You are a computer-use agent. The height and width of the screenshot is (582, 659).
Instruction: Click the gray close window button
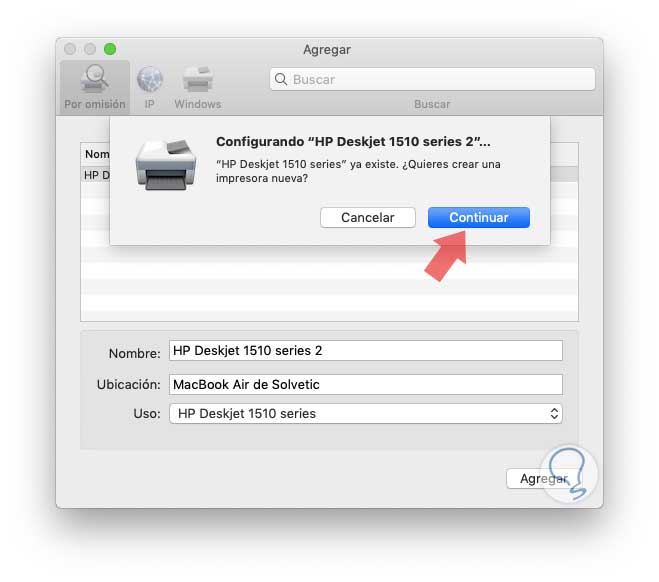click(70, 49)
